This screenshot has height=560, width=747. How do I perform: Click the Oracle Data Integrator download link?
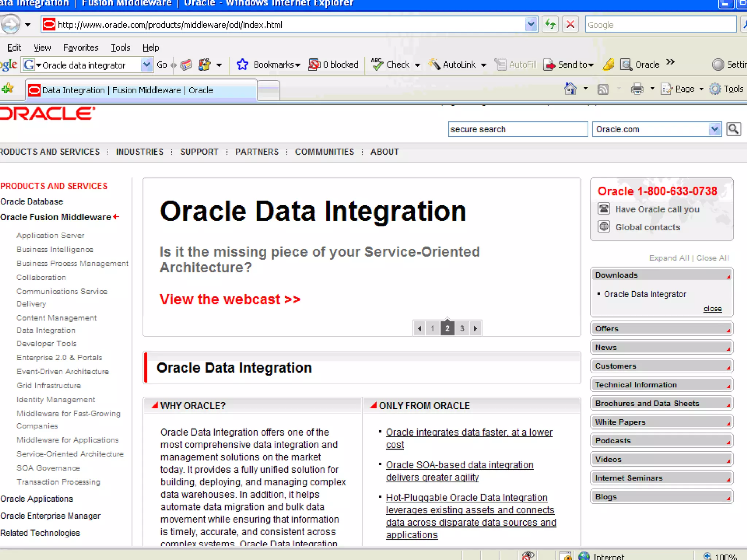click(645, 294)
